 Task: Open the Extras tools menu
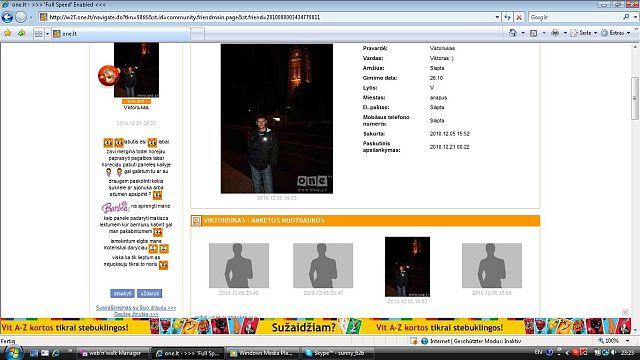click(616, 33)
